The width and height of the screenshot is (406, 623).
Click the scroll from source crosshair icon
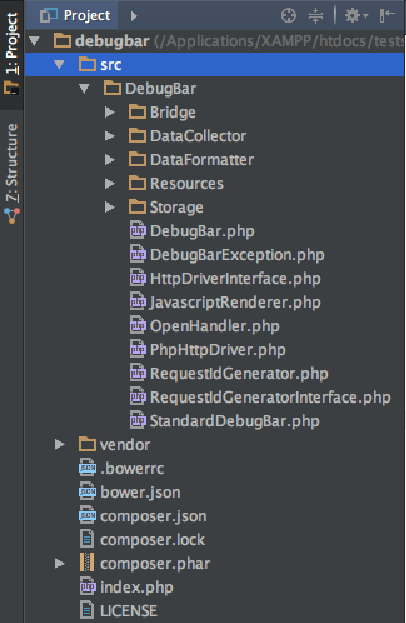(288, 16)
